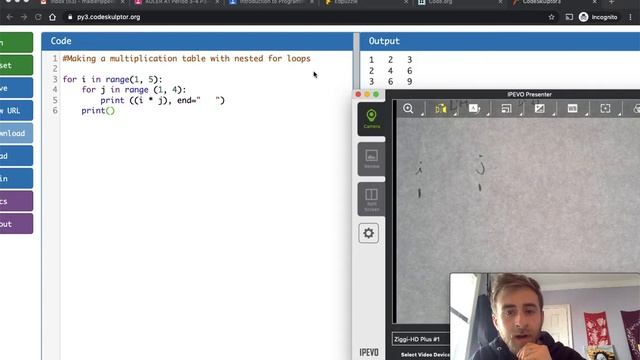
Task: Open the Chrome three-dot menu
Action: coord(631,17)
